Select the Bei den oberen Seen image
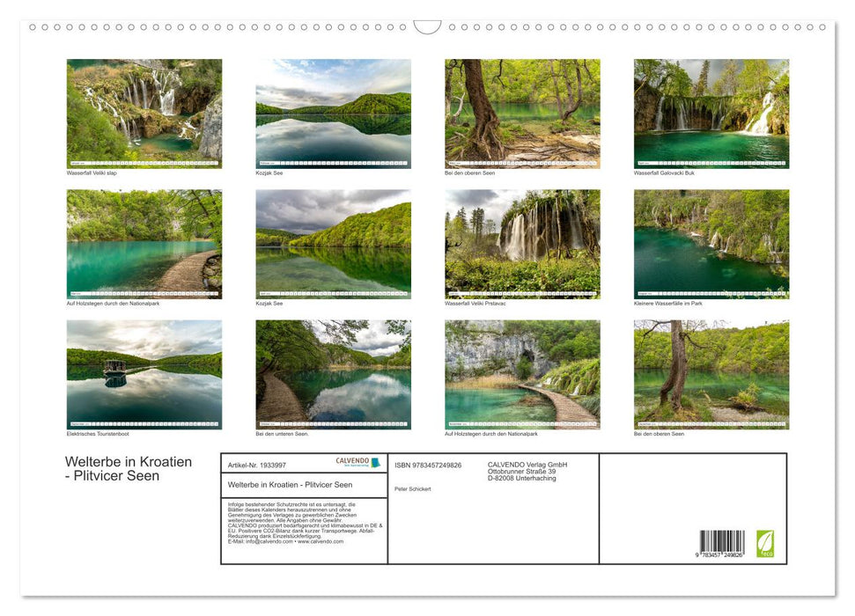Viewport: 855px width, 616px height. [521, 113]
